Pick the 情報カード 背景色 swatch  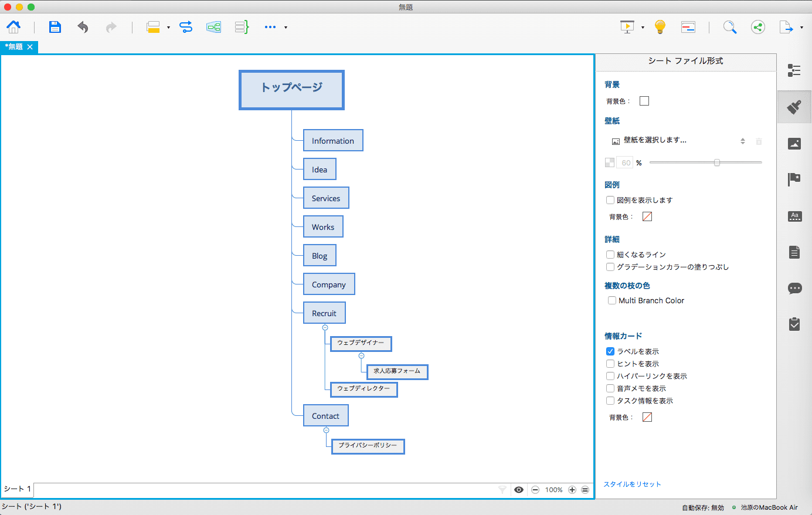click(647, 417)
